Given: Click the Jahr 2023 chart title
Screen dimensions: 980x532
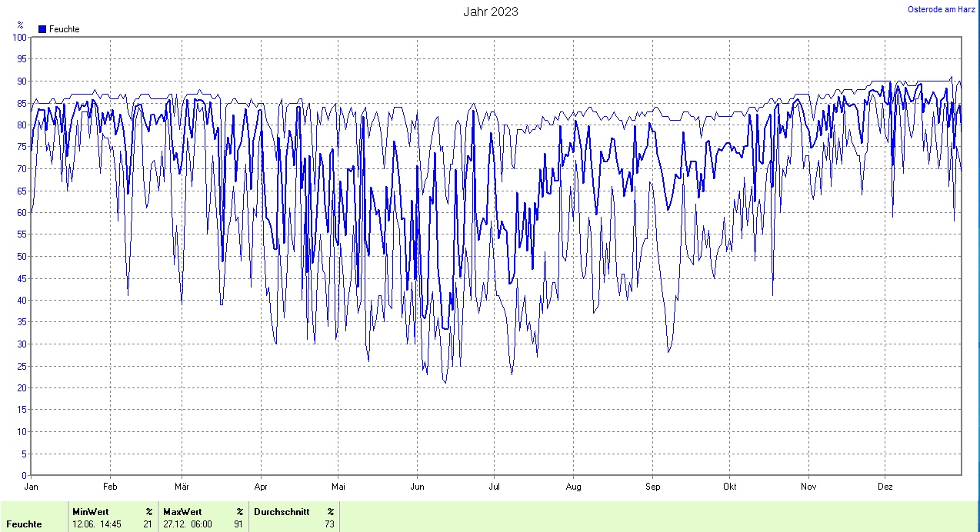Looking at the screenshot, I should click(490, 12).
